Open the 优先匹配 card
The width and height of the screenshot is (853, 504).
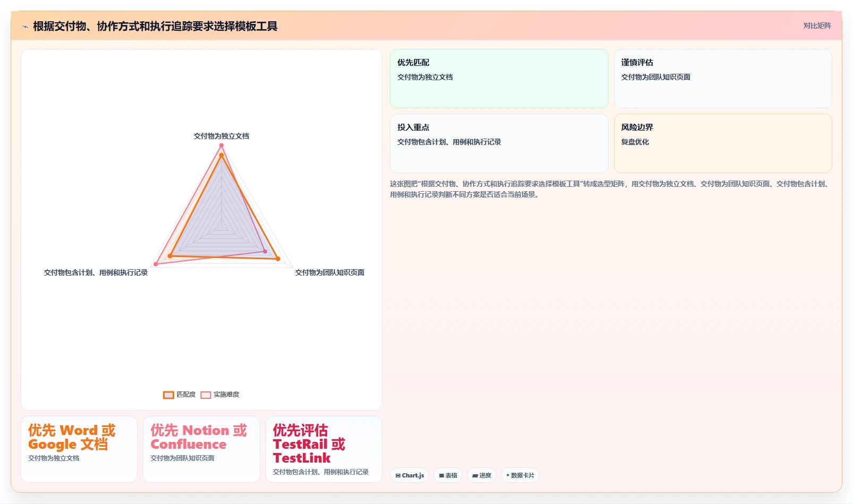tap(499, 79)
